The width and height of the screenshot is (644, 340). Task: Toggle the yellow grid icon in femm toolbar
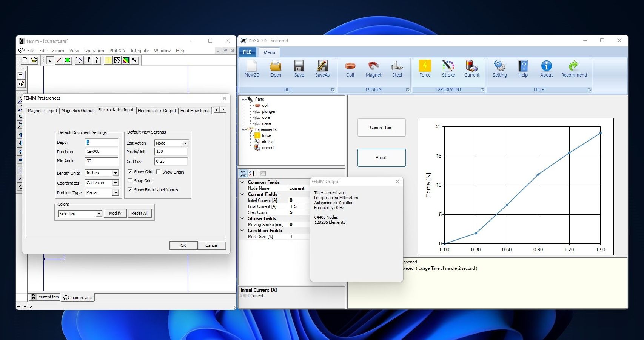pos(108,60)
